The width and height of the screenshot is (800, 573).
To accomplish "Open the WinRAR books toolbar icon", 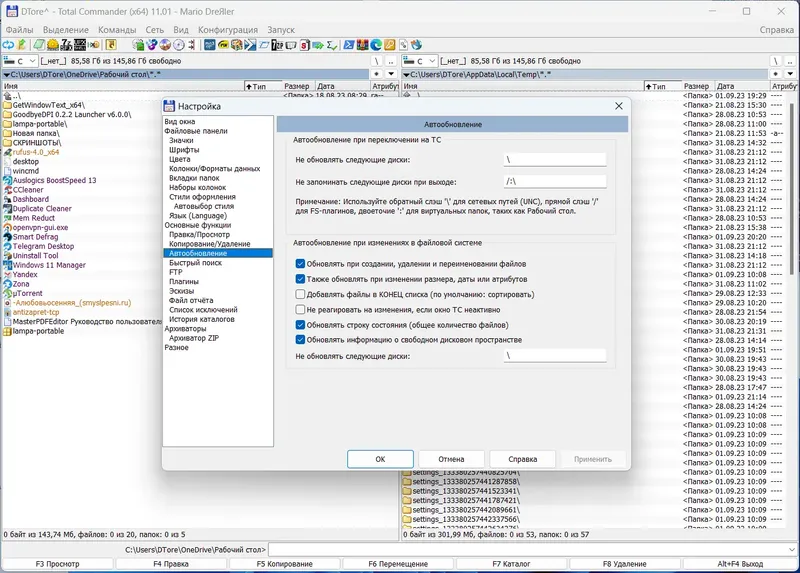I will (362, 45).
